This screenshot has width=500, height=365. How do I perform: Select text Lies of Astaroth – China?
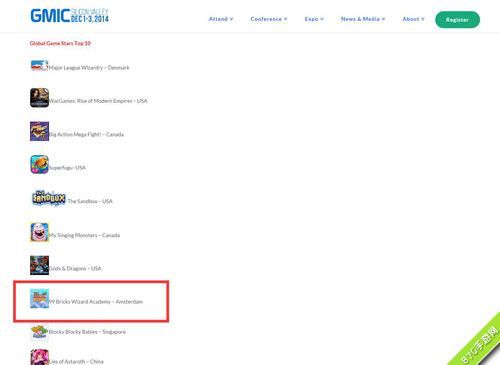tap(76, 362)
